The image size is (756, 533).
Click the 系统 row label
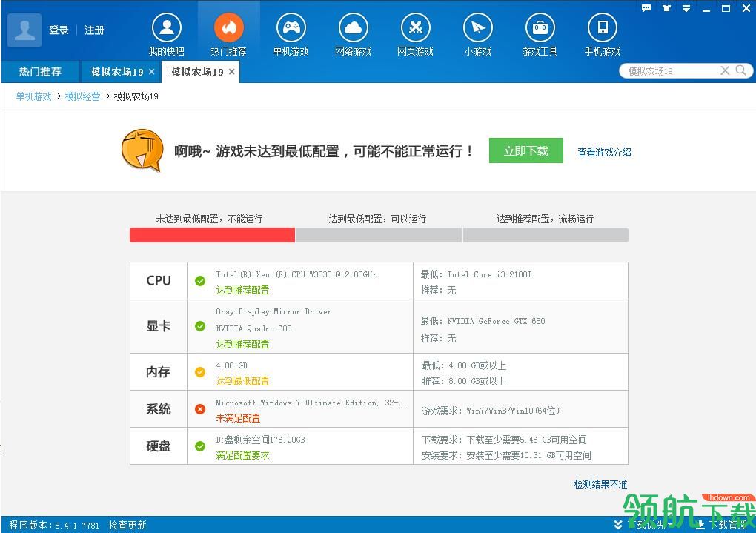click(x=159, y=409)
